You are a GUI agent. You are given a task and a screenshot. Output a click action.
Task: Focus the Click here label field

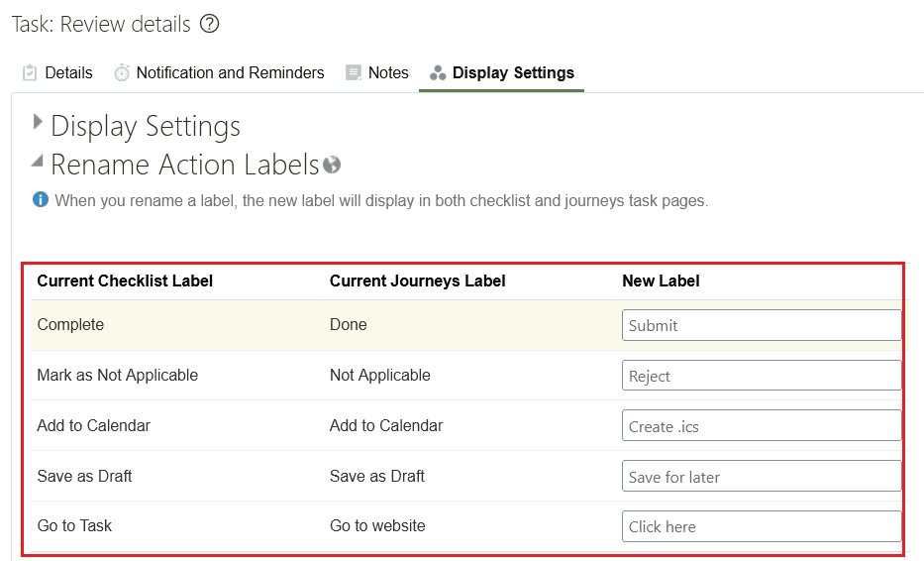pos(761,526)
